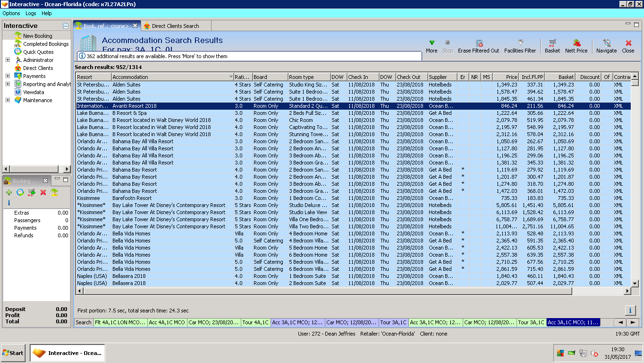Expand the Administrator tree node
The image size is (644, 363).
coord(8,60)
